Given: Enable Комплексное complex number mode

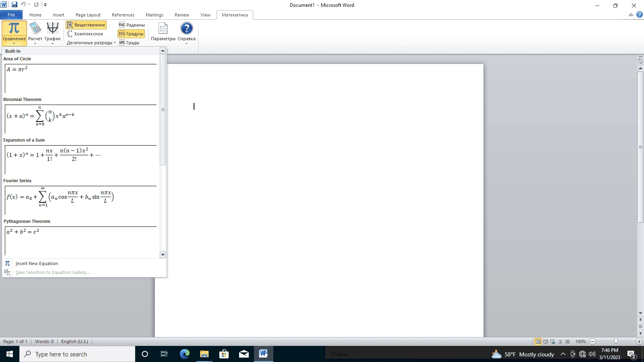Looking at the screenshot, I should (x=85, y=34).
